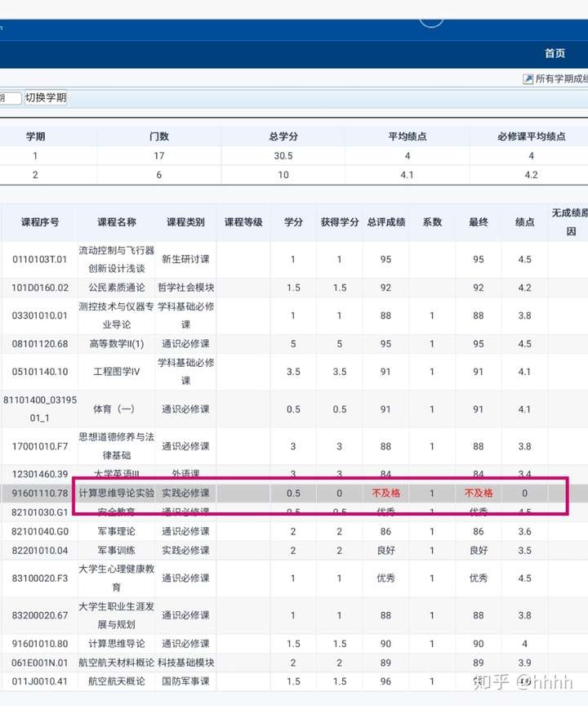Select course number 91601110.78
588x706 pixels.
[39, 493]
